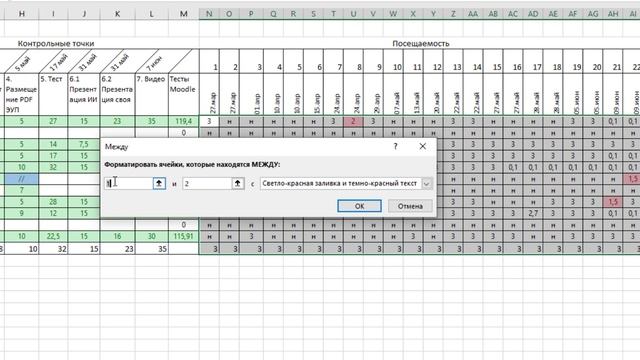
Task: Click the cell with value 119,4
Action: pos(184,121)
